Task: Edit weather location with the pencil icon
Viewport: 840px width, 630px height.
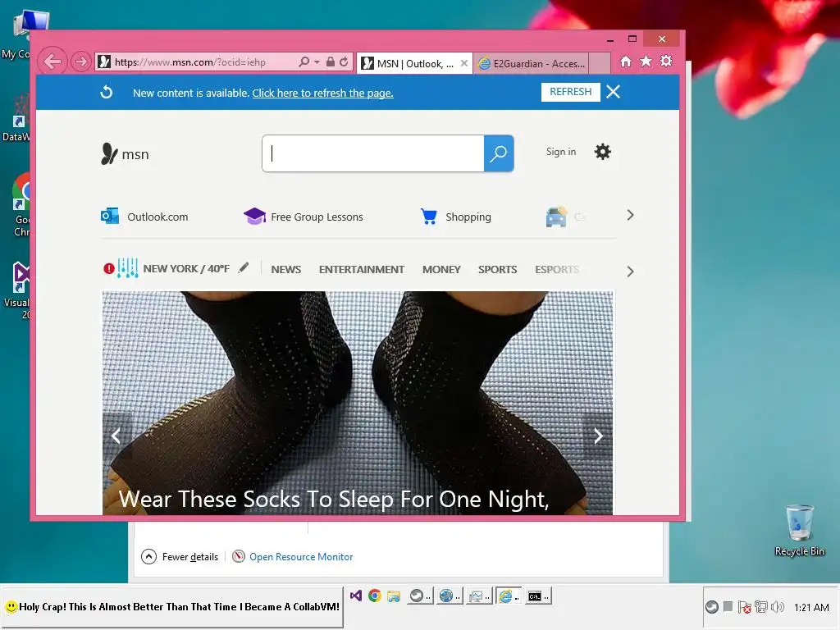Action: (x=244, y=267)
